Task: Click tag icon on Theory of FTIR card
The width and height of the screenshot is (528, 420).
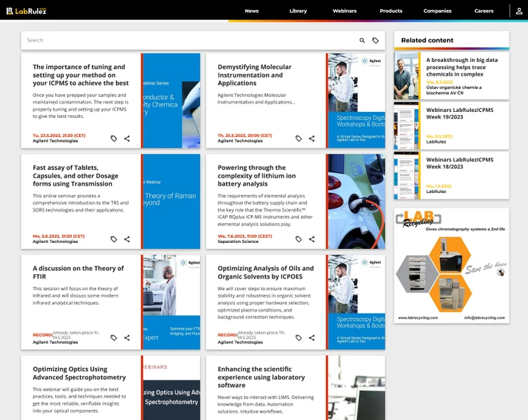Action: tap(114, 337)
